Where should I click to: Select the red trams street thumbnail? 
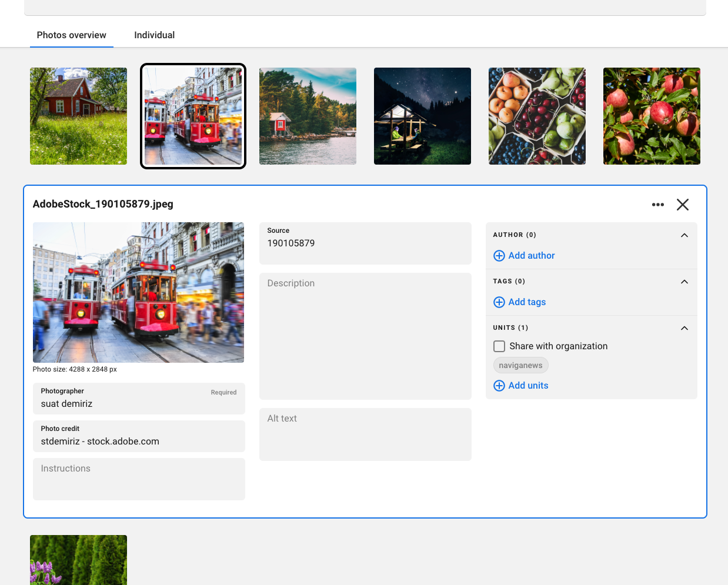[x=193, y=116]
